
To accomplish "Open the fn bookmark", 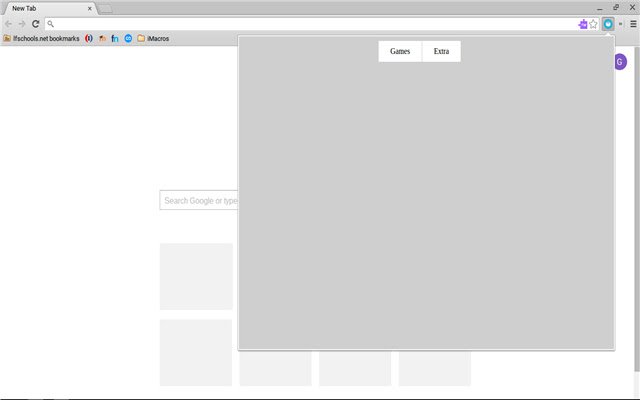I will [115, 38].
